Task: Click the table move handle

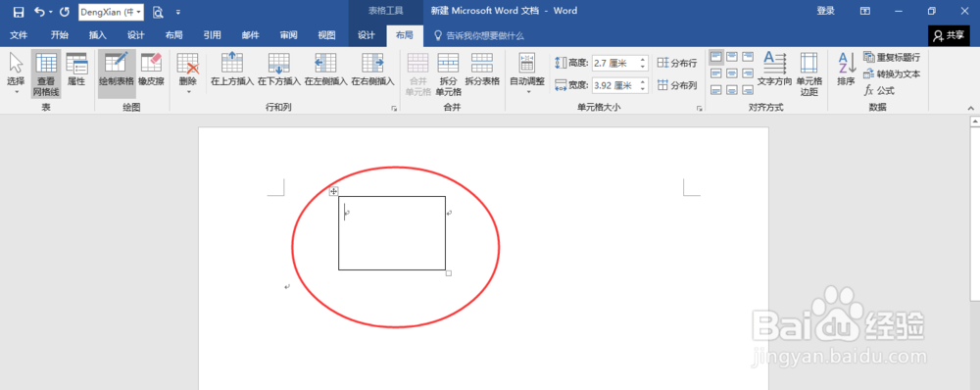Action: (x=334, y=191)
